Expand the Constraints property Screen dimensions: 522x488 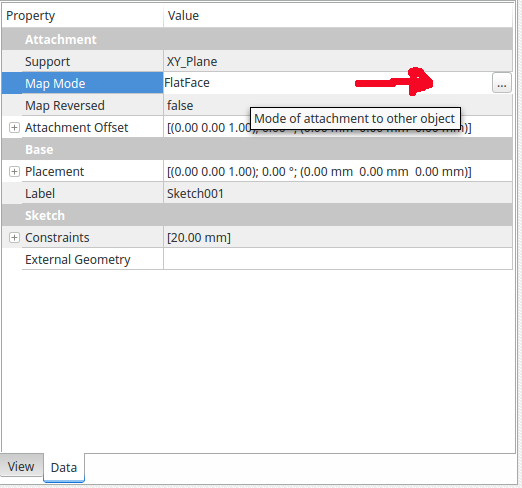14,237
